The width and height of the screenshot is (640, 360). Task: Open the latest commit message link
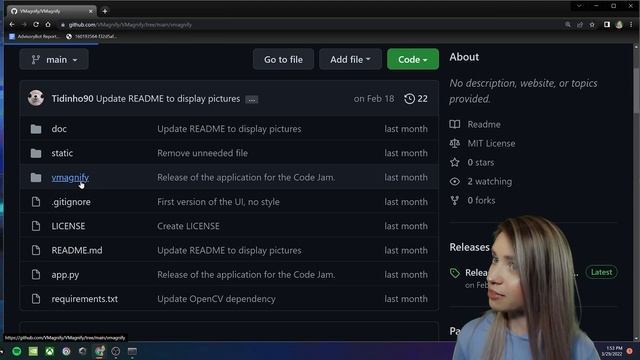tap(168, 99)
